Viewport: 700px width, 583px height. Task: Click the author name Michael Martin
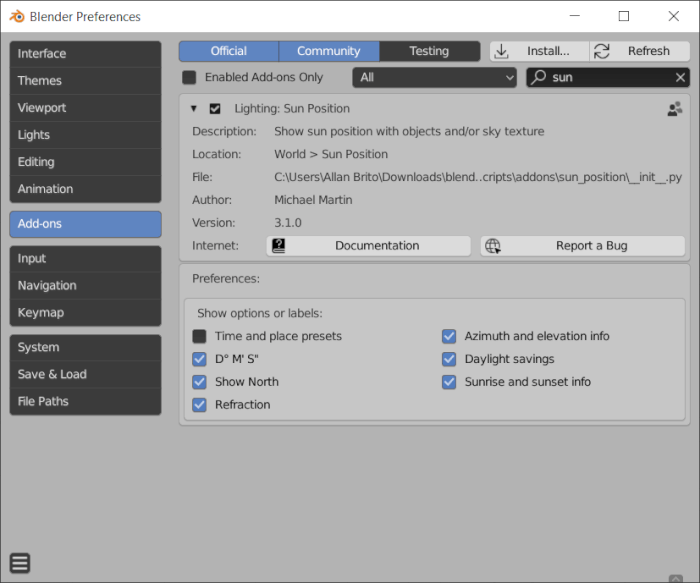313,200
